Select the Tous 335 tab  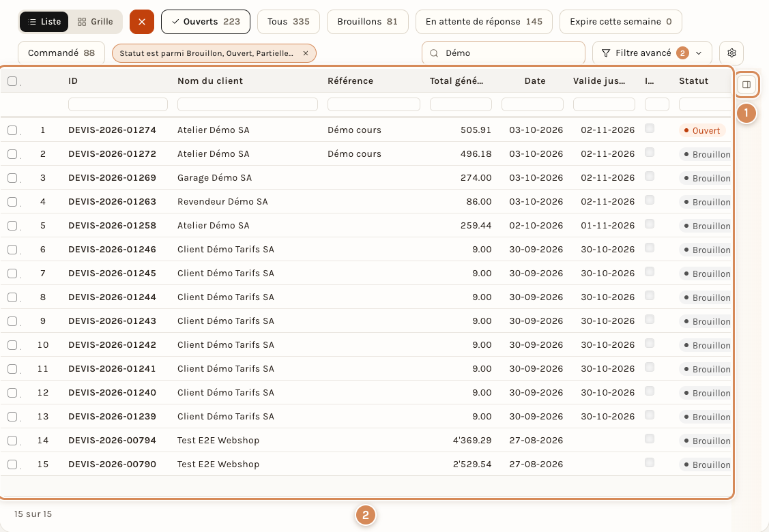(289, 22)
